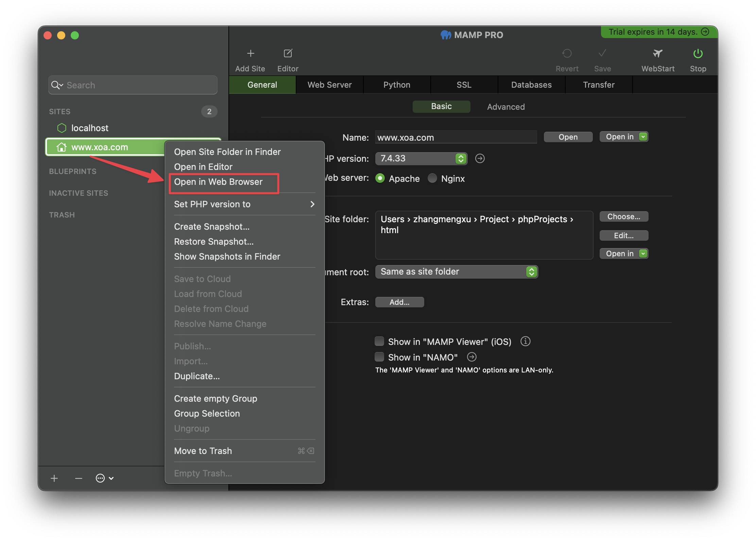756x541 pixels.
Task: Switch to the Web Server tab
Action: [x=329, y=85]
